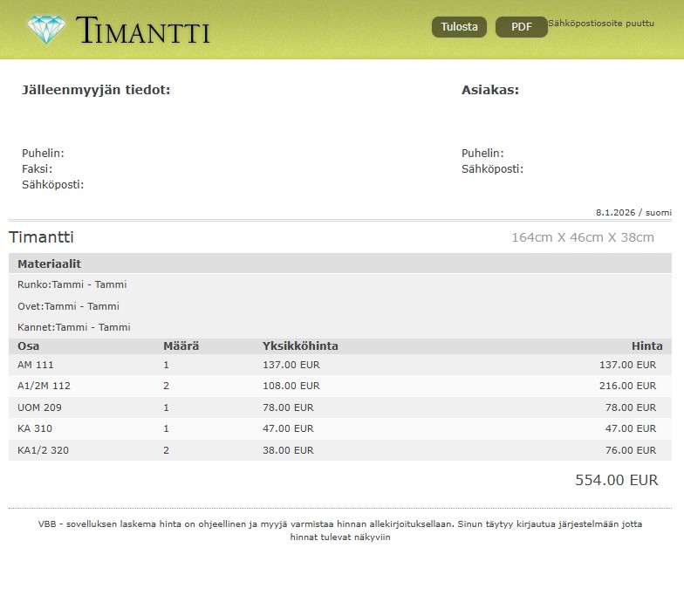Click the Määrä column header

click(x=181, y=346)
